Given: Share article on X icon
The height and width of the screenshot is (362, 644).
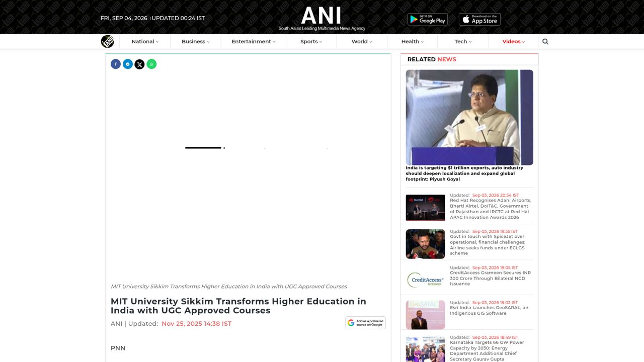Looking at the screenshot, I should (139, 64).
